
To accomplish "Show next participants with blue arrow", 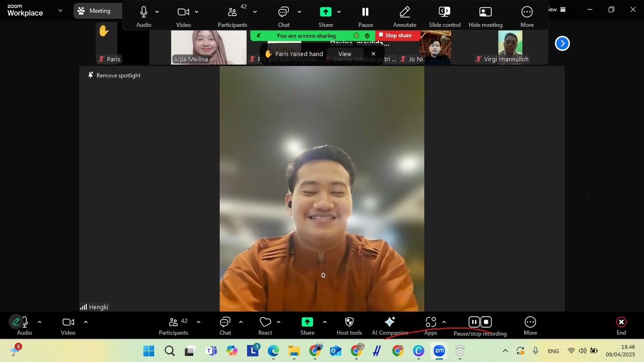I will 562,43.
